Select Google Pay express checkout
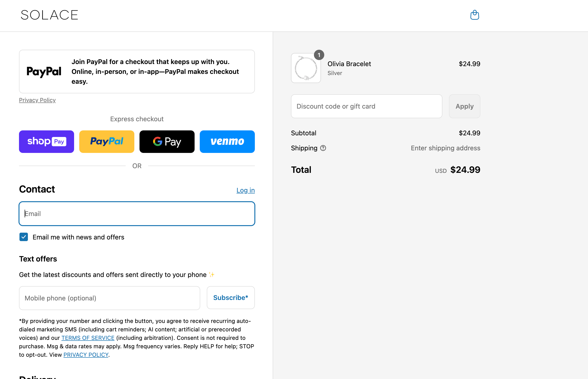Image resolution: width=588 pixels, height=379 pixels. point(167,141)
